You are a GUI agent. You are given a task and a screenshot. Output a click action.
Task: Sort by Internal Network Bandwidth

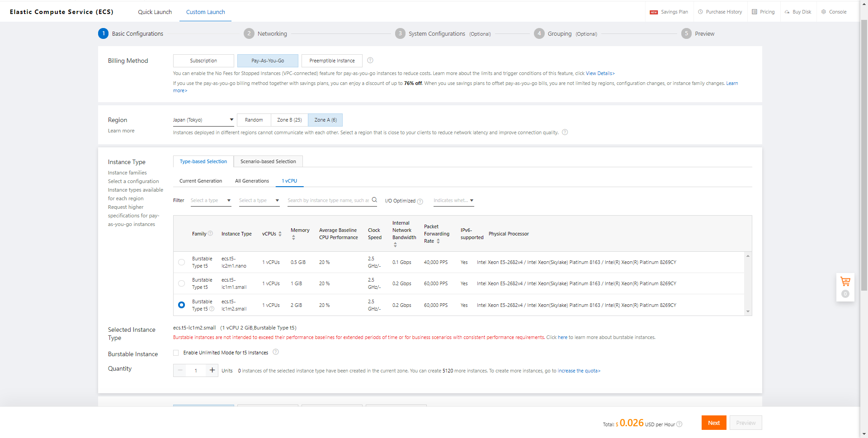395,245
